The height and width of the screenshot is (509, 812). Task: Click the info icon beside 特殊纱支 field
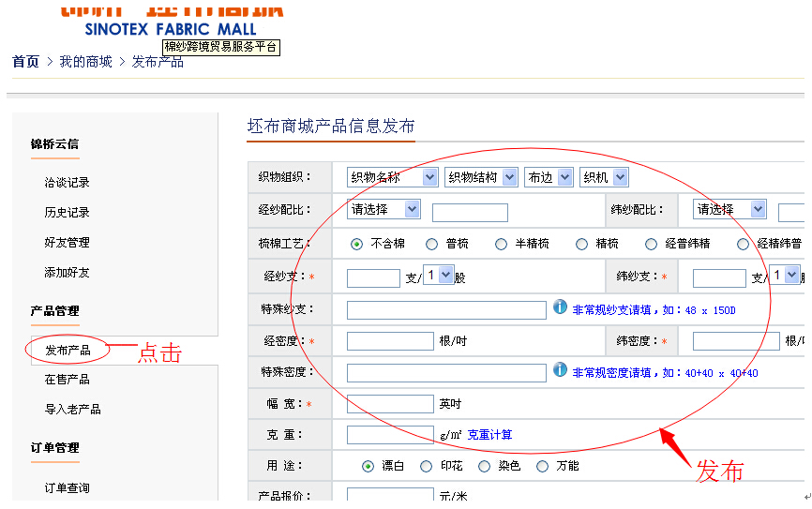tap(560, 307)
